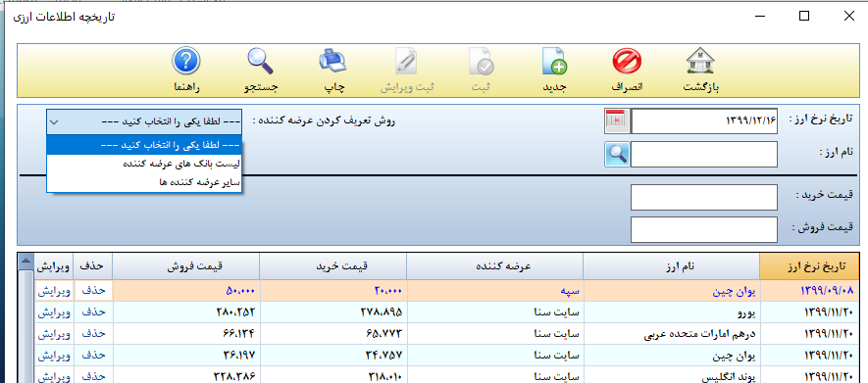Click the چاپ (Print) printer icon

point(333,62)
